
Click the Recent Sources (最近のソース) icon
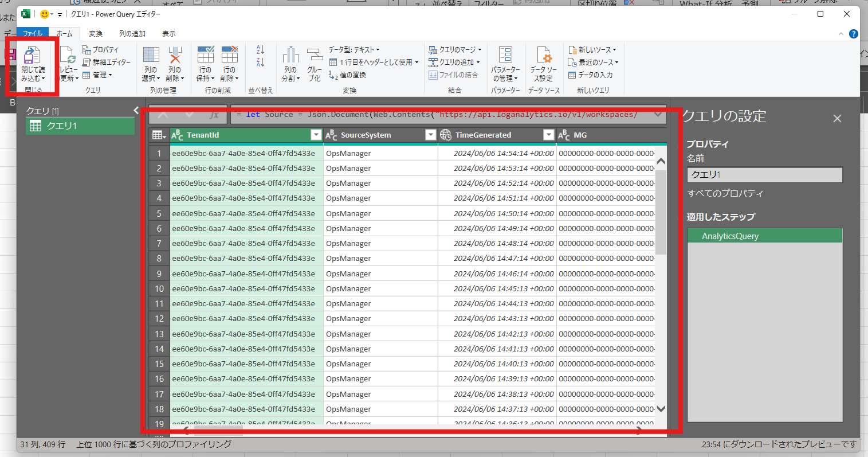click(572, 63)
